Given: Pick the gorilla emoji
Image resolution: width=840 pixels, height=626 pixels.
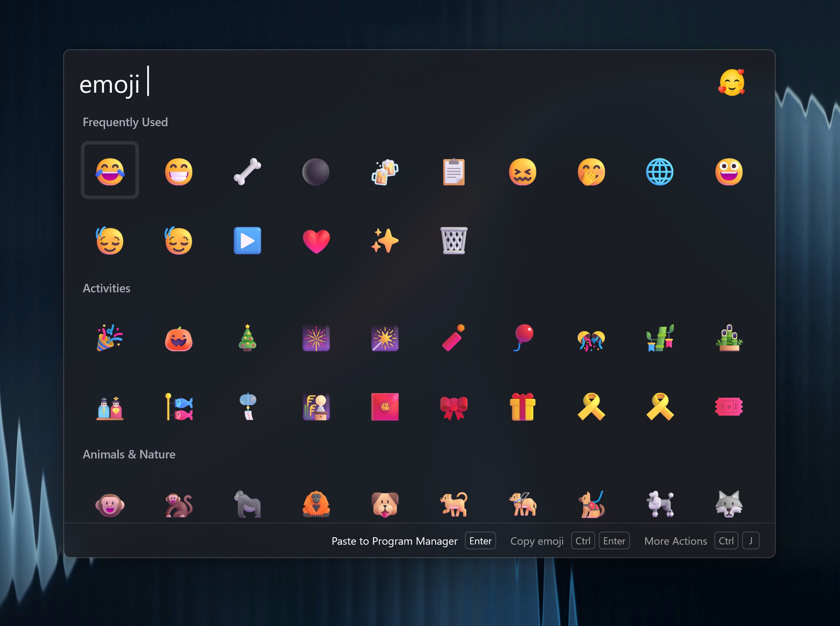Looking at the screenshot, I should coord(247,504).
